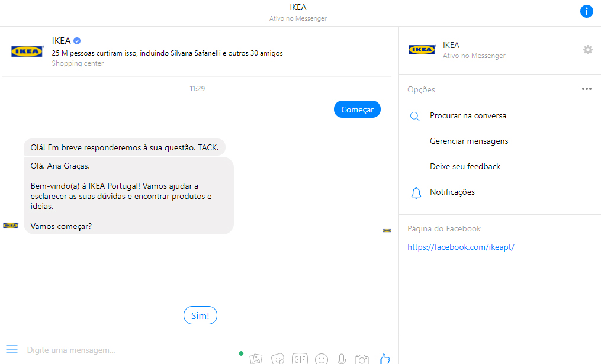Open the three-dot menu next to Opções
The height and width of the screenshot is (364, 601).
587,88
